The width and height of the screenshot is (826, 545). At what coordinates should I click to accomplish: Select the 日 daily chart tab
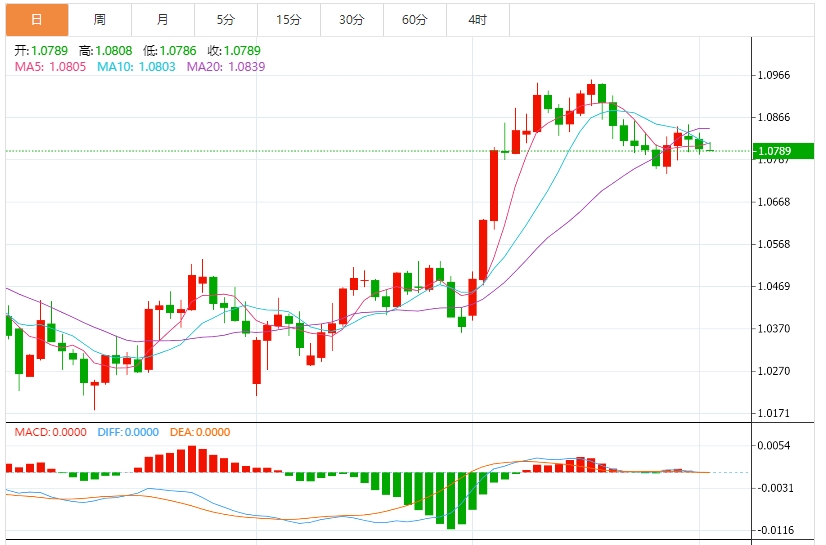click(x=36, y=20)
